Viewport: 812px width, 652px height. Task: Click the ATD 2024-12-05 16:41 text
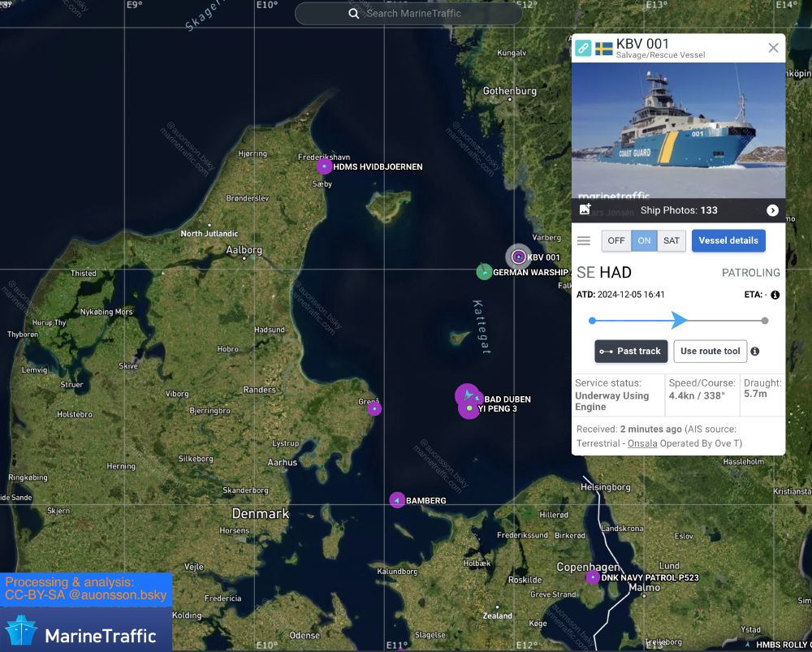(620, 295)
